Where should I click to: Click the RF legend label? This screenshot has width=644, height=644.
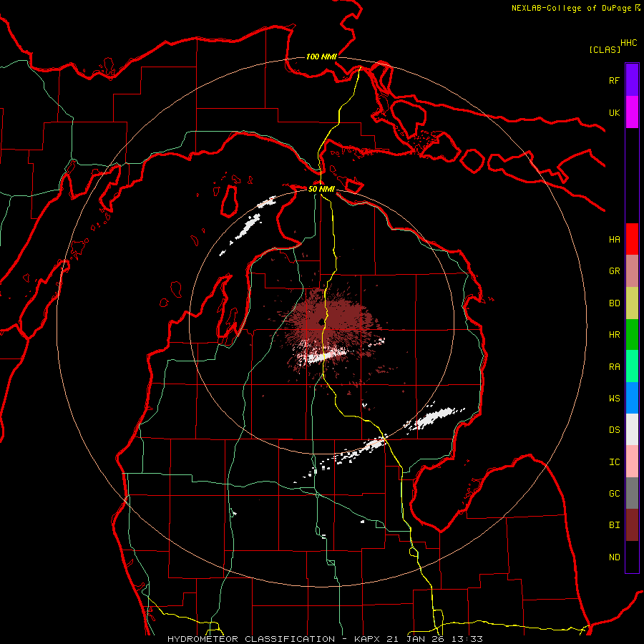tap(614, 80)
